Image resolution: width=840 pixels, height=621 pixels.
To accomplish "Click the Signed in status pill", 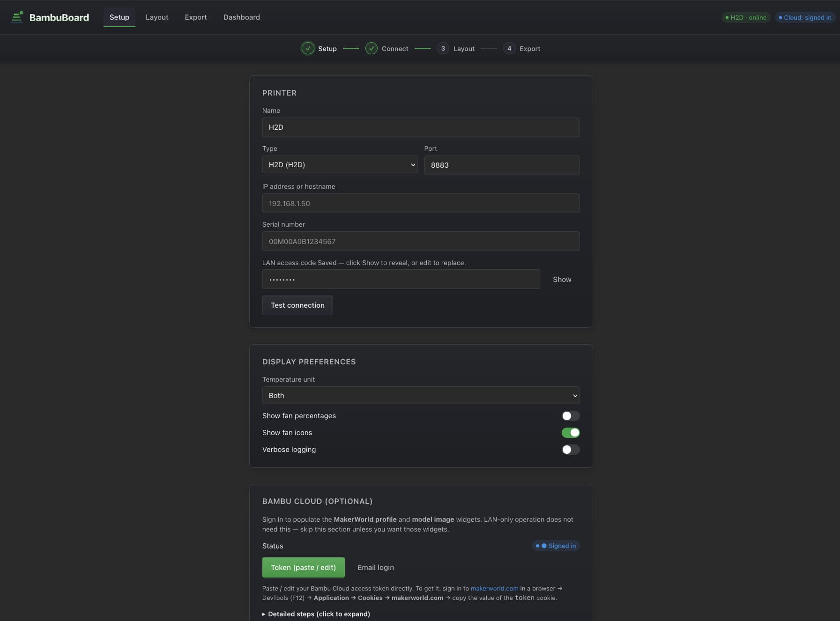I will point(556,546).
